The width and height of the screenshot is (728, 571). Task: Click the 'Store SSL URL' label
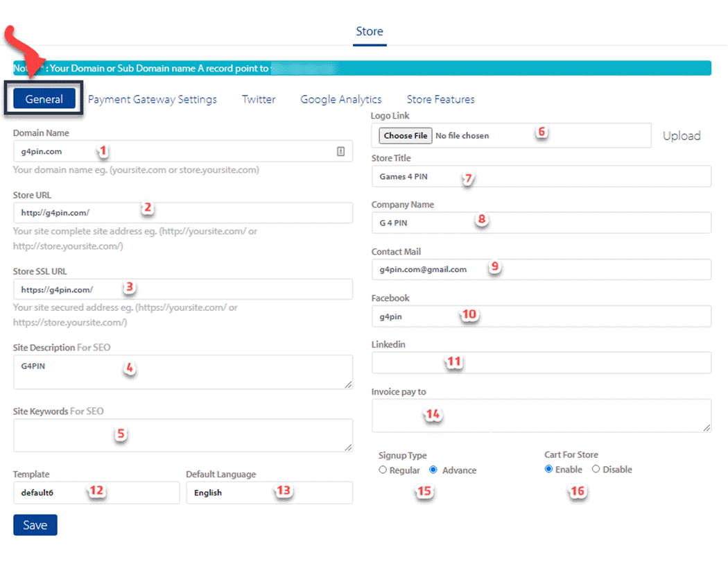40,271
